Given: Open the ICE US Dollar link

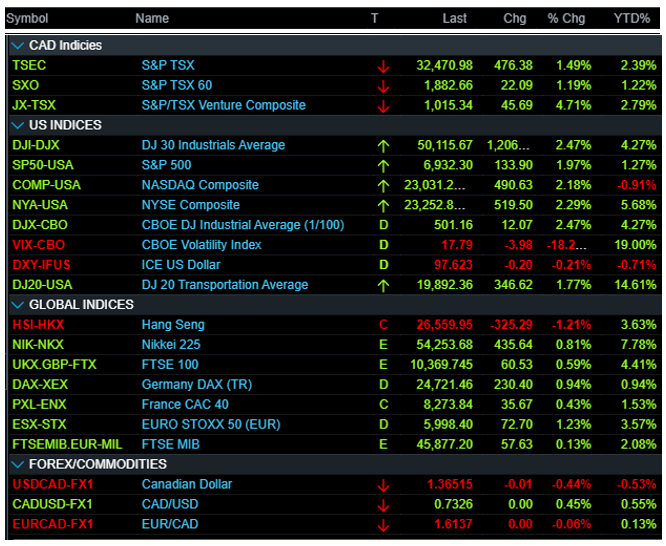Looking at the screenshot, I should point(181,265).
